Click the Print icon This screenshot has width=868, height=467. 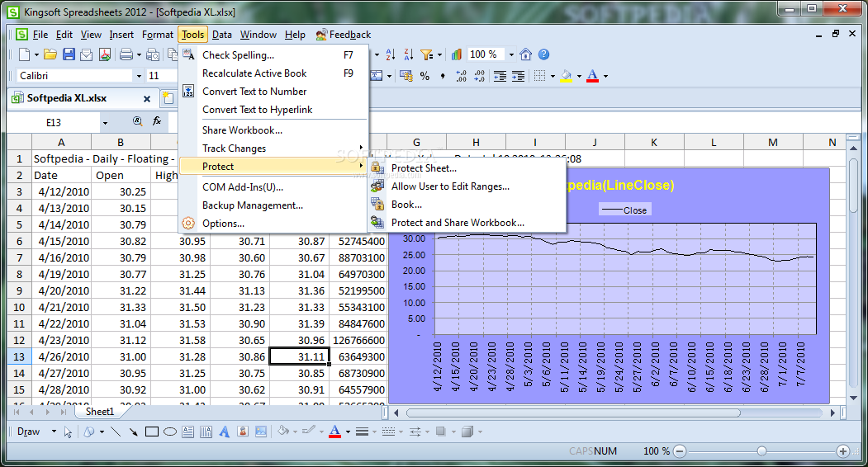pos(126,54)
